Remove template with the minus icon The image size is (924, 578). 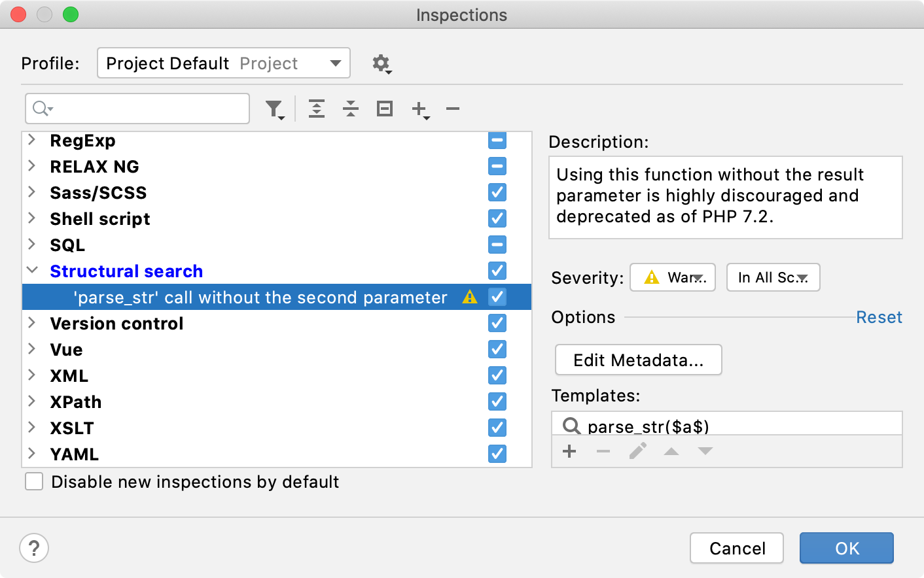pos(603,451)
